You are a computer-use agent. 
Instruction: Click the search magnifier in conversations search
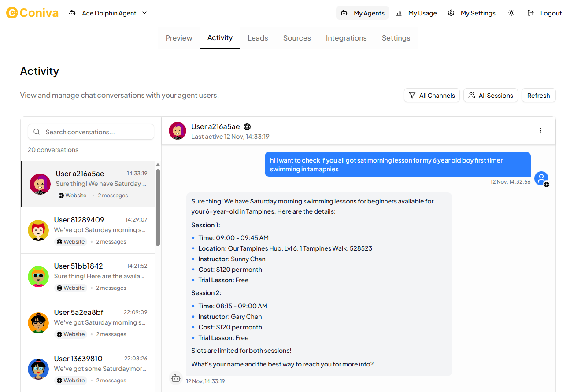37,131
